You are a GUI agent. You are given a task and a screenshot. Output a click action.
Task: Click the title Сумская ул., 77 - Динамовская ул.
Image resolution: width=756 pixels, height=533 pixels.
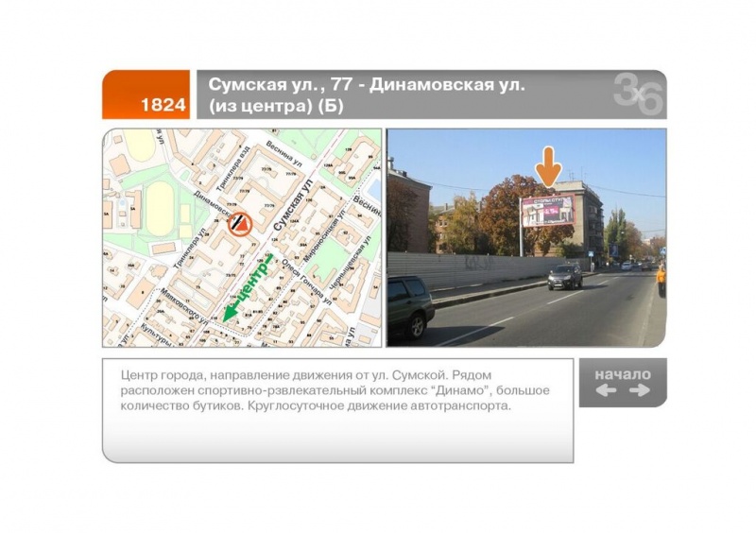(367, 85)
